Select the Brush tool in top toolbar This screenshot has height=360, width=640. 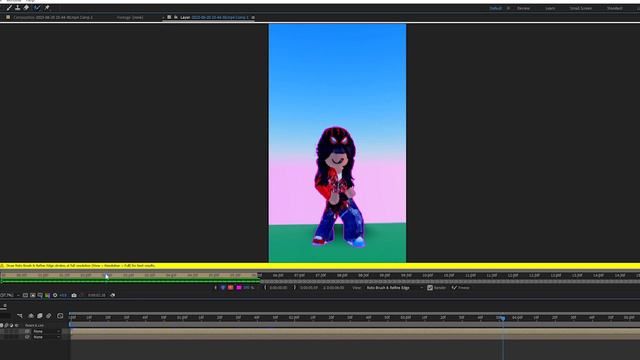pyautogui.click(x=9, y=8)
